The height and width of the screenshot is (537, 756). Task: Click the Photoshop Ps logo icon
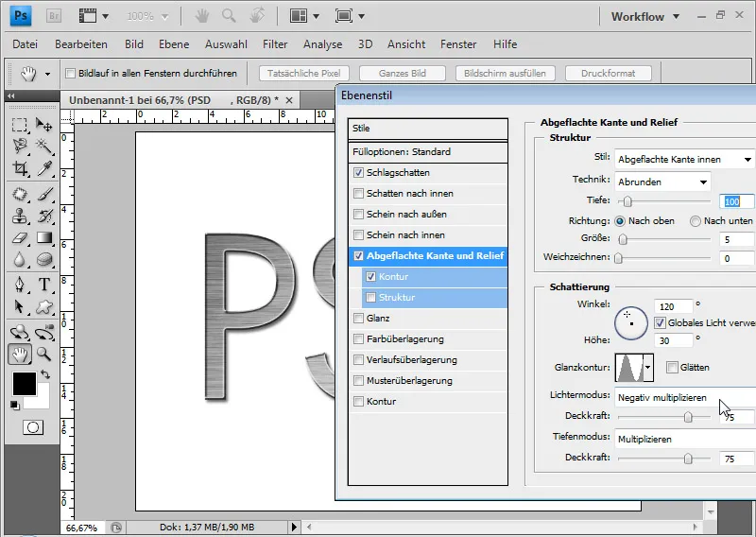click(21, 15)
